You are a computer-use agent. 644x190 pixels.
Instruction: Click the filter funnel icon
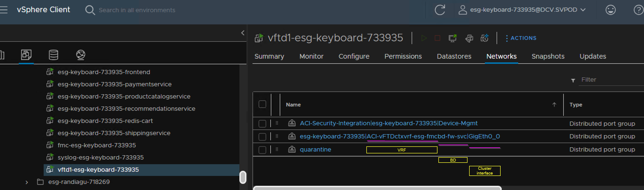click(573, 80)
